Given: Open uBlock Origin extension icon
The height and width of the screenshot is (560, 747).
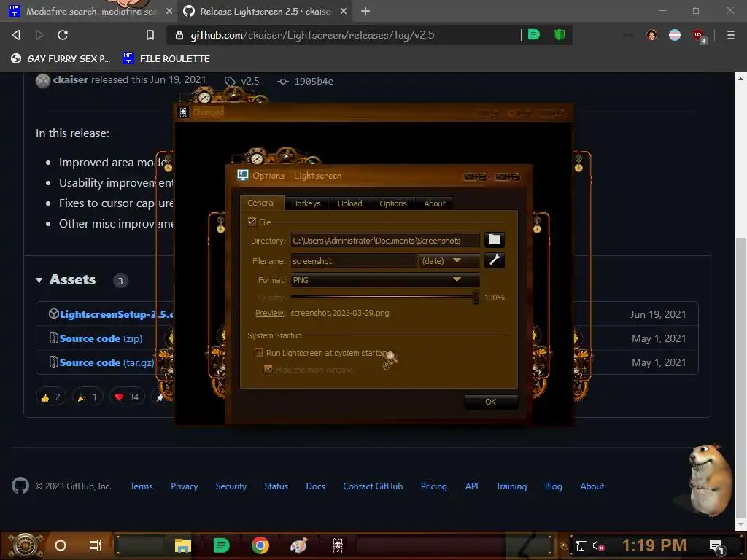Looking at the screenshot, I should pyautogui.click(x=699, y=36).
